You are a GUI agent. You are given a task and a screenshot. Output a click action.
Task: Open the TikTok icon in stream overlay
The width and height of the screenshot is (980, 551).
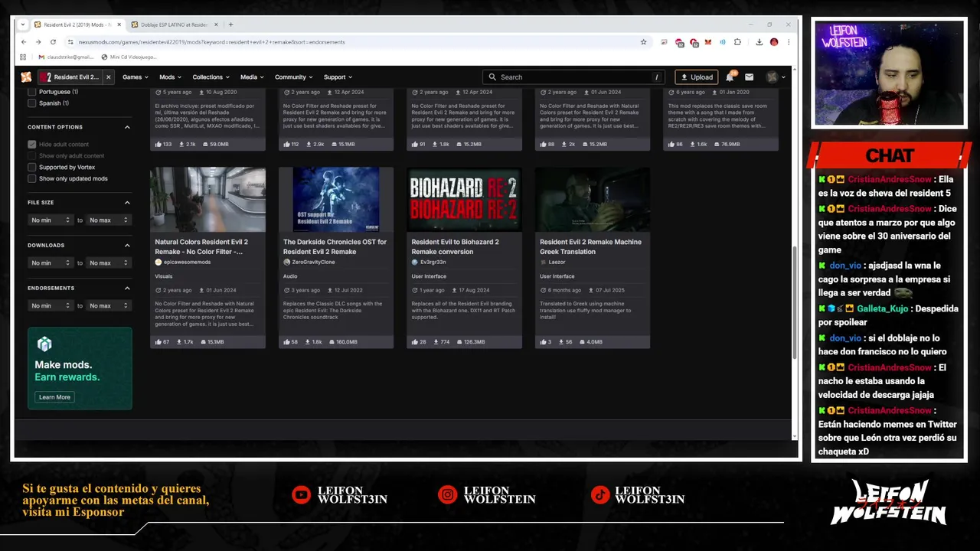(x=599, y=494)
